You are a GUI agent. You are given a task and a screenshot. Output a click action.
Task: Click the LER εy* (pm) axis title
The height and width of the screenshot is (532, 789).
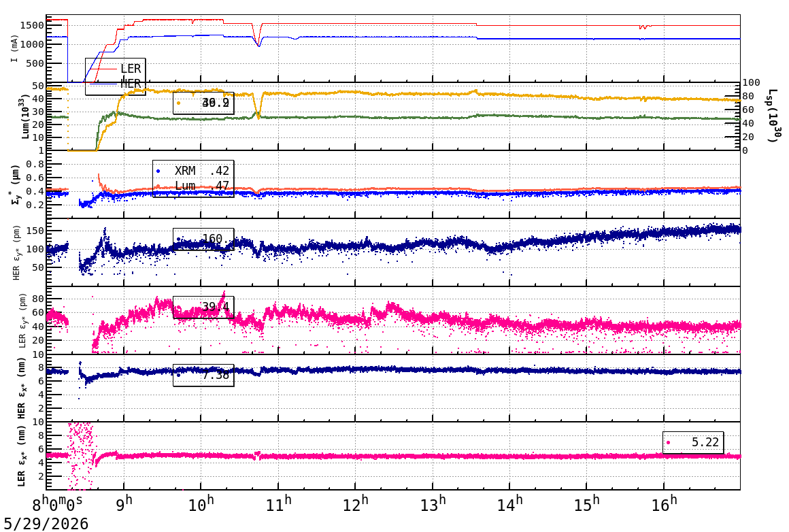[x=22, y=320]
